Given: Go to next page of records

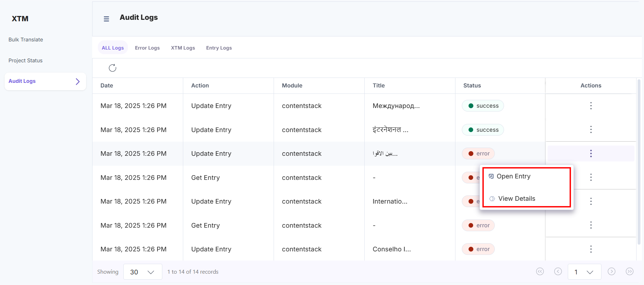Looking at the screenshot, I should (x=611, y=272).
